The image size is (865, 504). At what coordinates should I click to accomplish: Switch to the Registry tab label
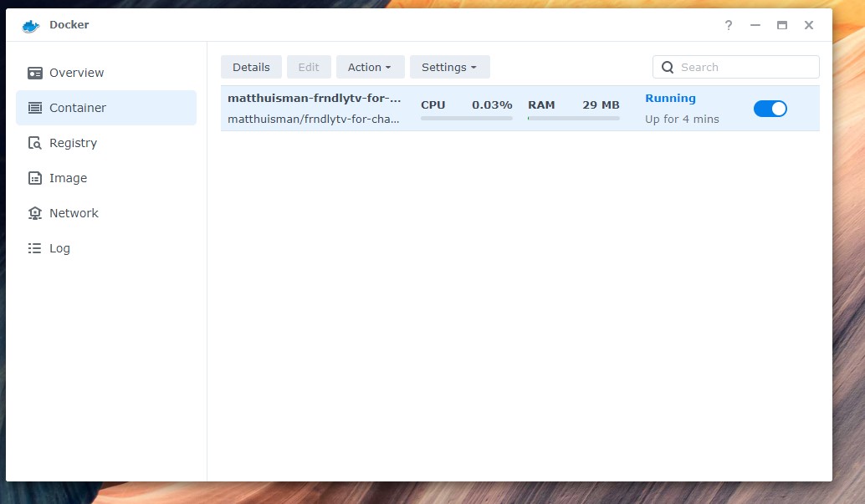coord(74,143)
